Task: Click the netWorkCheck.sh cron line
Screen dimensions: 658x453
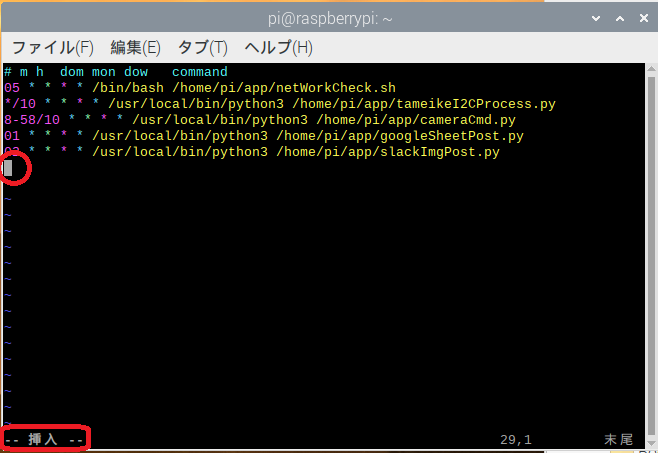Action: point(200,88)
